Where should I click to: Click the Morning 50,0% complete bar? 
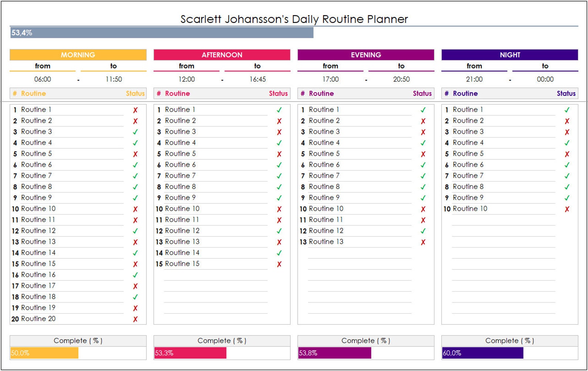pyautogui.click(x=44, y=353)
